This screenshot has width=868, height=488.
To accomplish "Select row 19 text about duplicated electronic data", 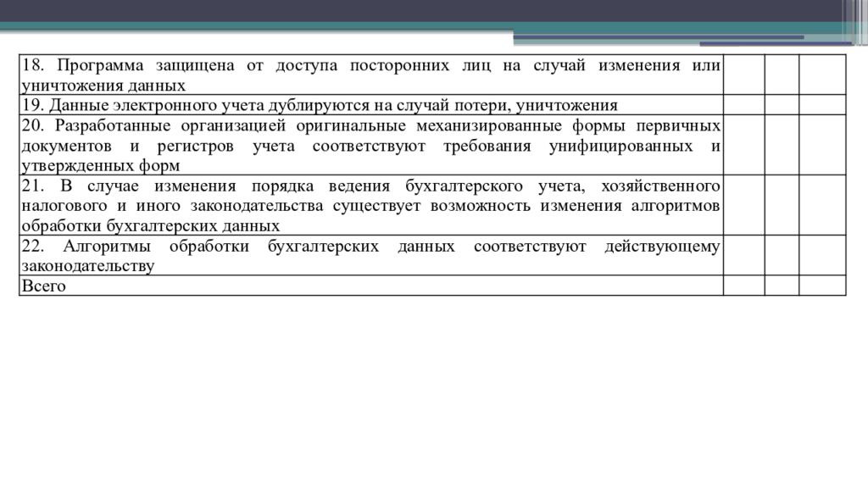I will click(x=320, y=104).
